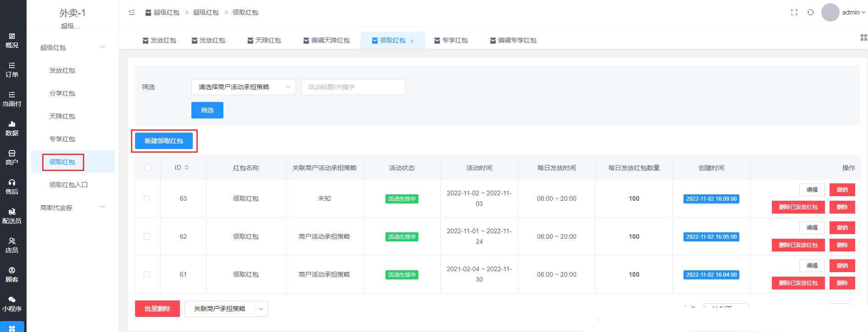868x332 pixels.
Task: Click the admin avatar image
Action: (x=830, y=12)
